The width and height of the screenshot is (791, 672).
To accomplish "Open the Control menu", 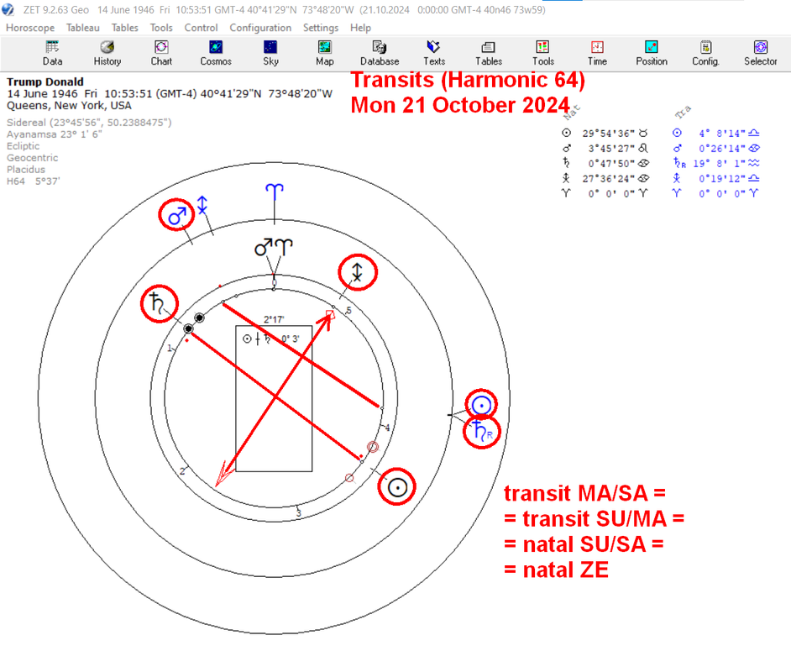I will pos(201,28).
